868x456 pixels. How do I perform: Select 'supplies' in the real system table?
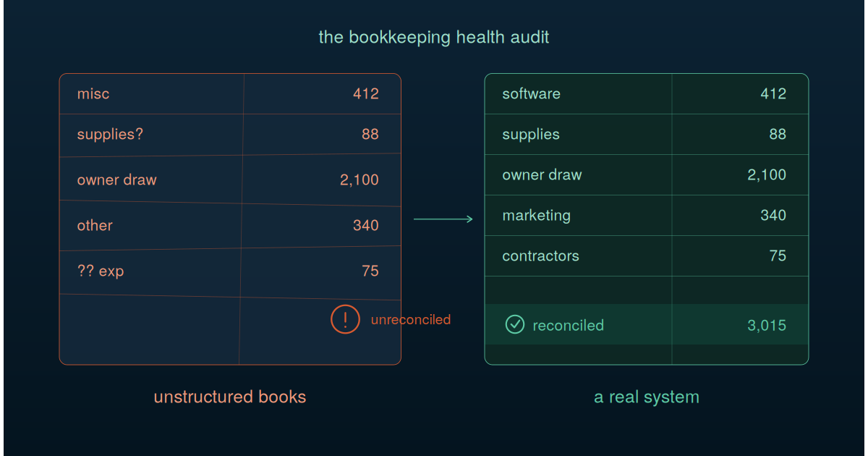pyautogui.click(x=531, y=135)
